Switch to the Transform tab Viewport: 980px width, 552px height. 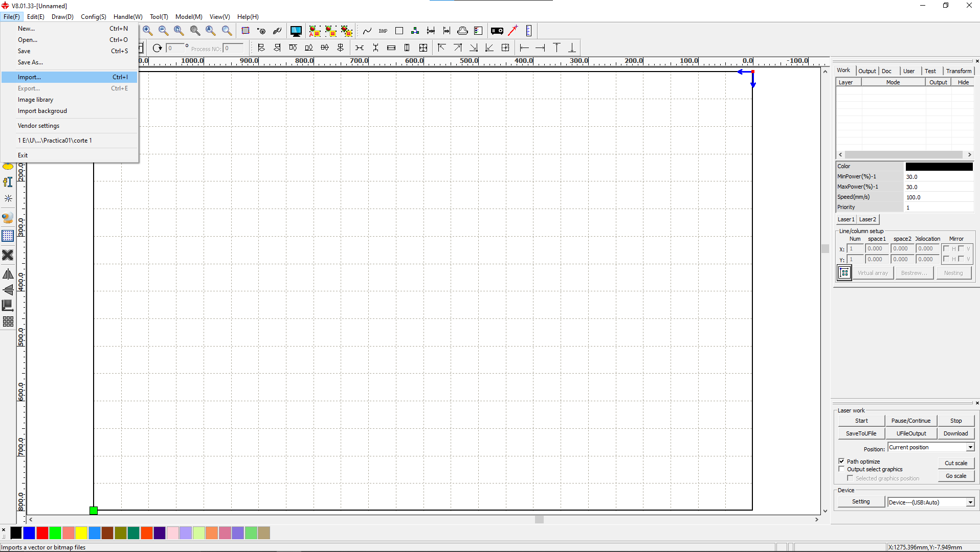pyautogui.click(x=959, y=71)
